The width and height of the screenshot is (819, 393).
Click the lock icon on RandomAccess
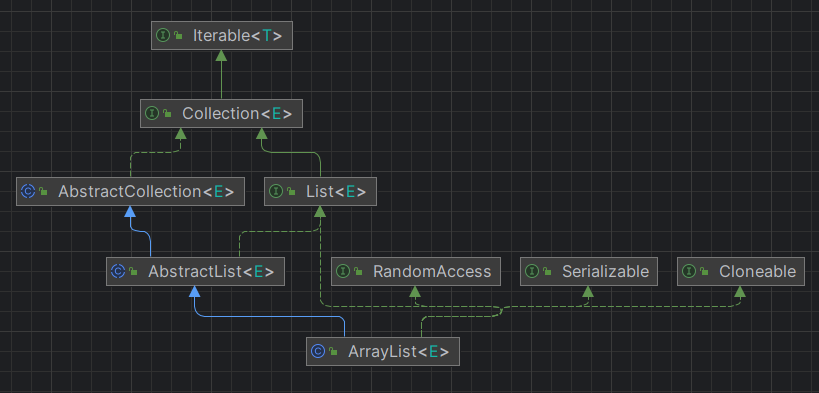(358, 272)
